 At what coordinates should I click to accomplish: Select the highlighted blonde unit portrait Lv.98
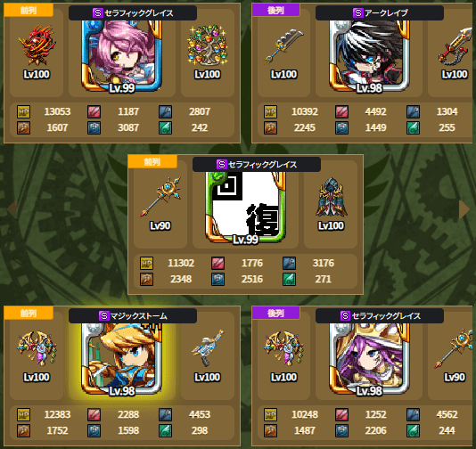[122, 359]
